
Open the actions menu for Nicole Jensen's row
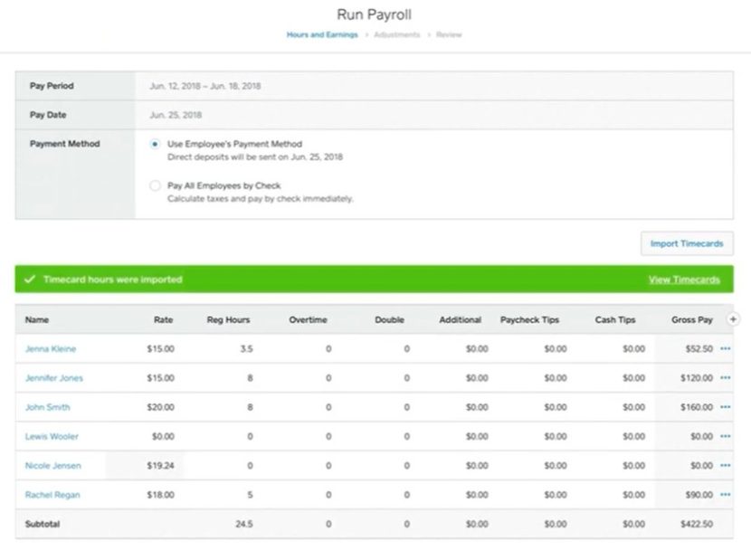pos(726,465)
